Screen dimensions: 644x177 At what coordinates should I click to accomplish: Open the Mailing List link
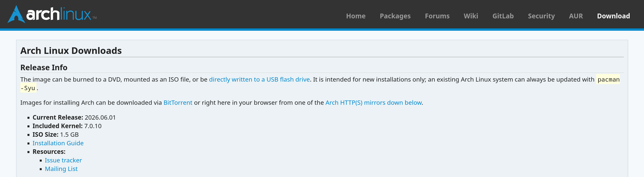coord(61,169)
